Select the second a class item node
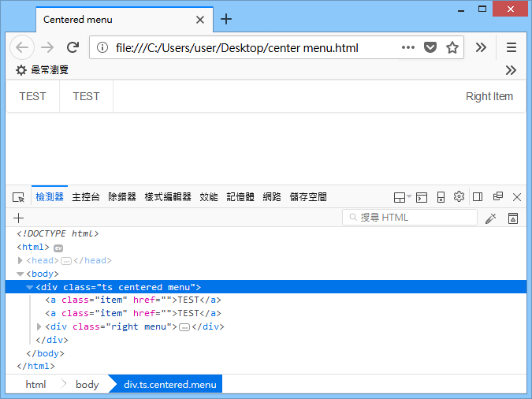This screenshot has height=399, width=532. click(x=133, y=313)
